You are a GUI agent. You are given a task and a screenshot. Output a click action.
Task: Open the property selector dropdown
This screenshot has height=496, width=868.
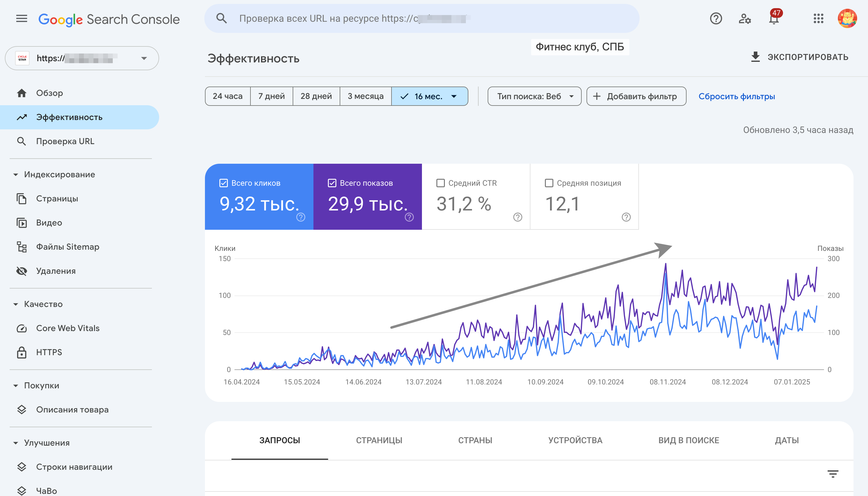pyautogui.click(x=82, y=58)
